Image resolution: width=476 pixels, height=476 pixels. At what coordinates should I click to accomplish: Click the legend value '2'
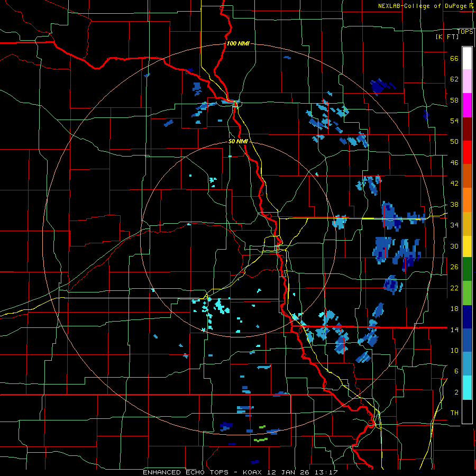tap(456, 392)
